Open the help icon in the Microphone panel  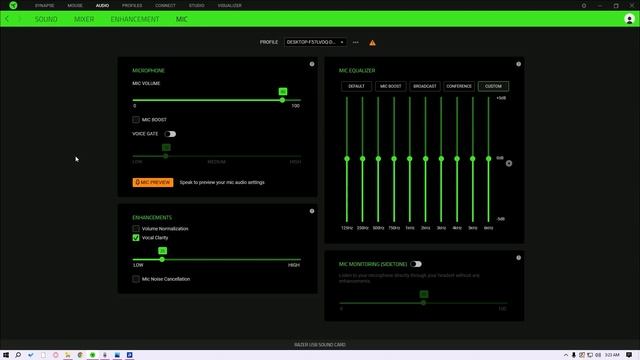312,64
